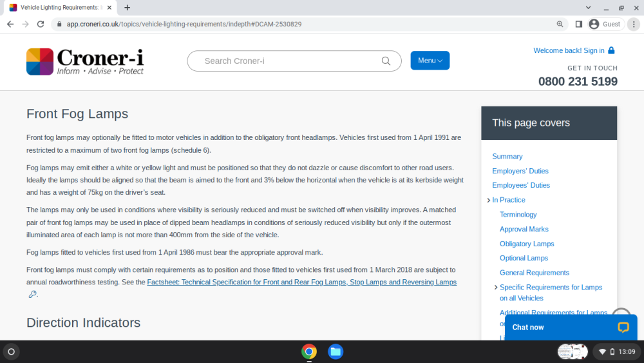The height and width of the screenshot is (363, 644).
Task: Go to Employees' Duties section
Action: [x=521, y=186]
